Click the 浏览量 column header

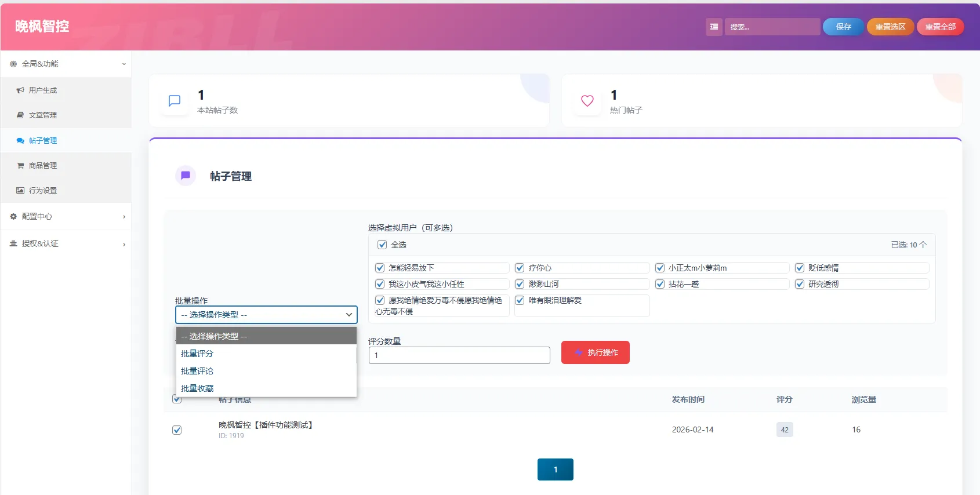click(x=863, y=399)
